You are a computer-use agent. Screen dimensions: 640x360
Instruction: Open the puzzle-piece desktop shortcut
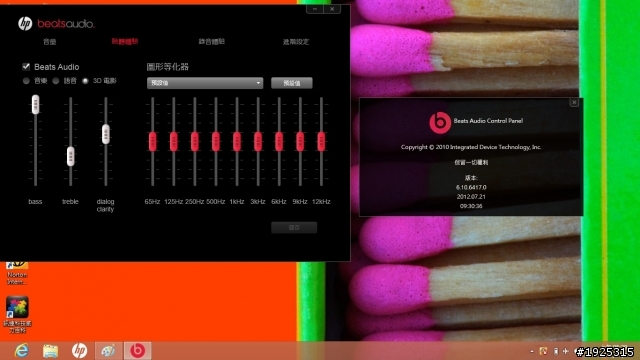point(17,314)
